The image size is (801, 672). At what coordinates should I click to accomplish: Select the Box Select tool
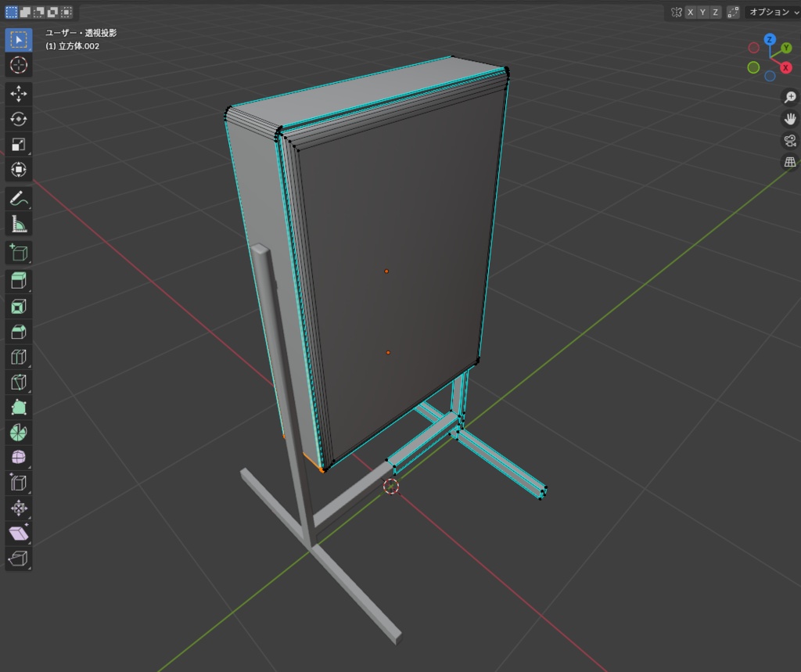19,40
